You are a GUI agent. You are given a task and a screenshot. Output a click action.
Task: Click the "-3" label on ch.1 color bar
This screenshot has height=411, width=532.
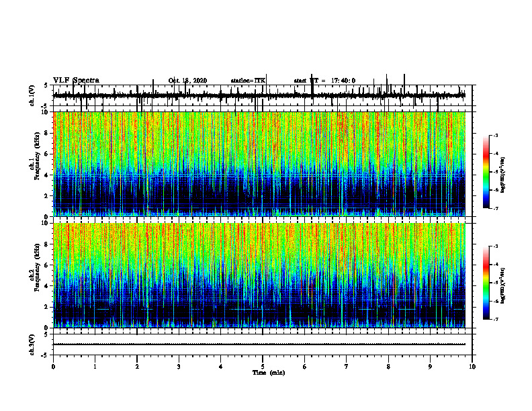495,135
